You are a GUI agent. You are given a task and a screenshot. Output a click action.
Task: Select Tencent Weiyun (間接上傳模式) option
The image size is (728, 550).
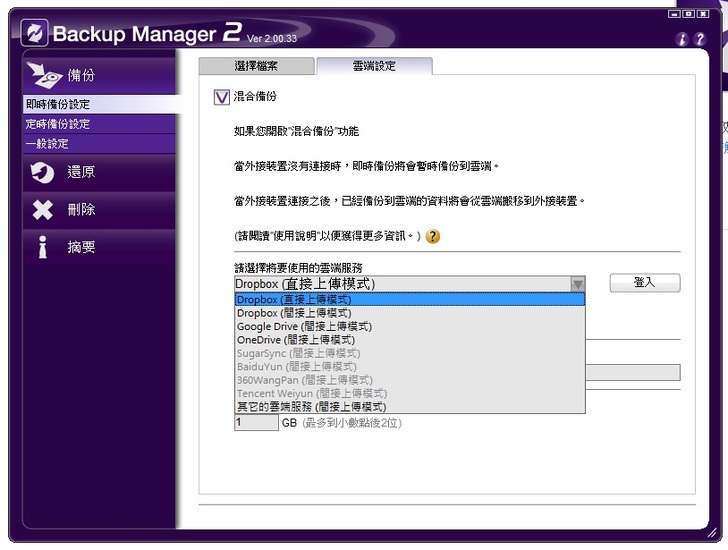point(410,394)
